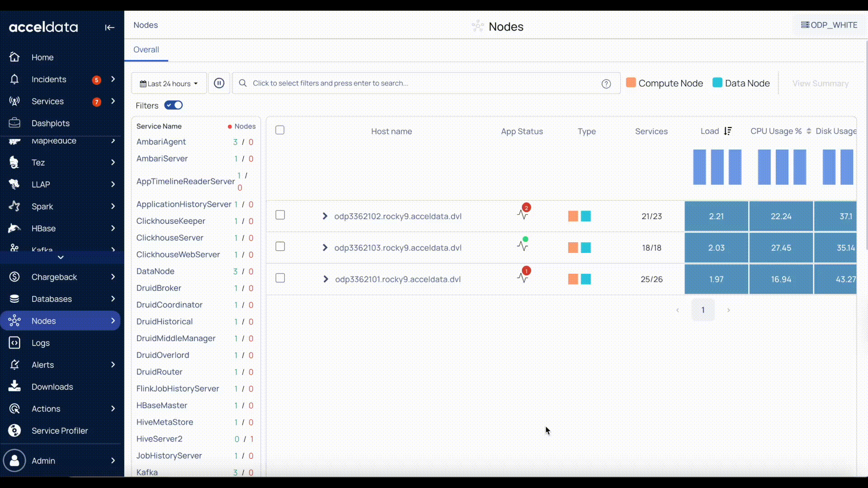Click the View Summary link
868x488 pixels.
[x=820, y=84]
